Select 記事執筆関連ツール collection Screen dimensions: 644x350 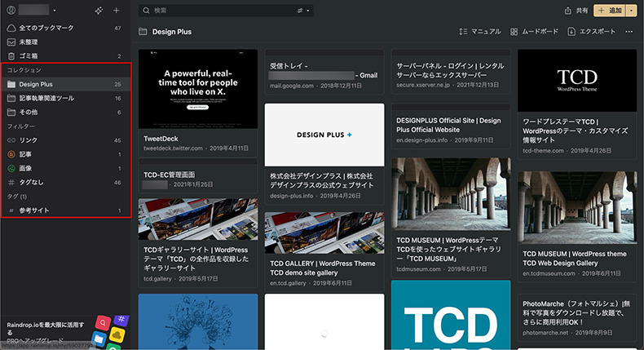pyautogui.click(x=66, y=98)
